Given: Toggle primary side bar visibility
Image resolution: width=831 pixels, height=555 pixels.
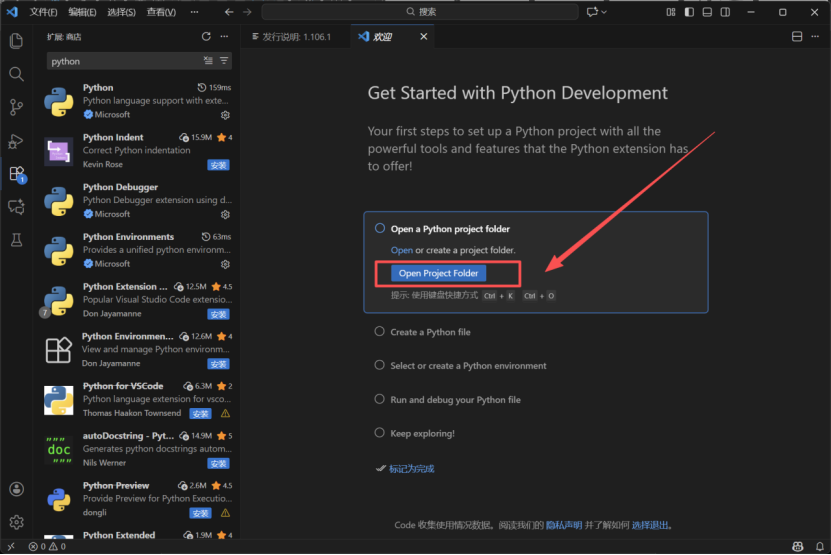Looking at the screenshot, I should [x=689, y=12].
